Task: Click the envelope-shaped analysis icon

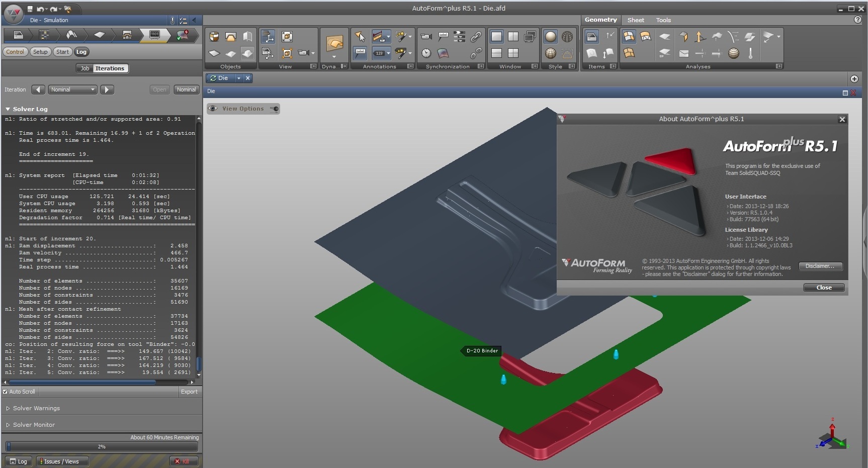Action: (684, 53)
